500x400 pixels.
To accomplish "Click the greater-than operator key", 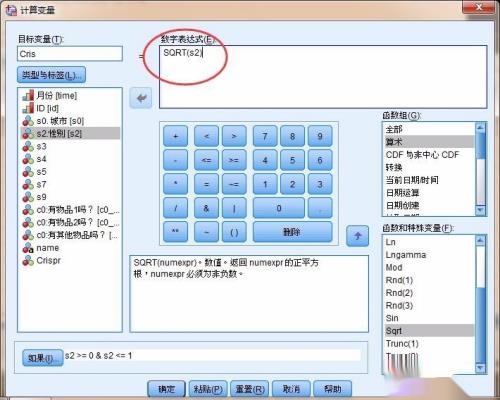I will click(x=234, y=136).
